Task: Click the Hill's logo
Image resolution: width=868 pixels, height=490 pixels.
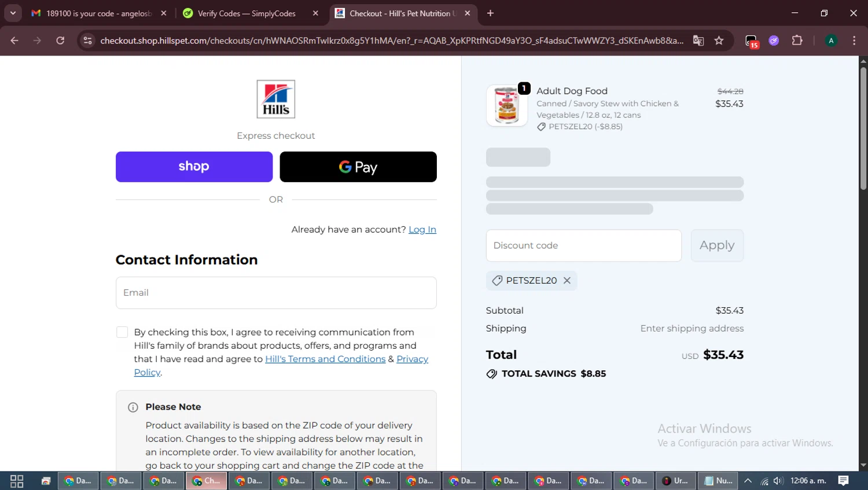Action: (x=276, y=99)
